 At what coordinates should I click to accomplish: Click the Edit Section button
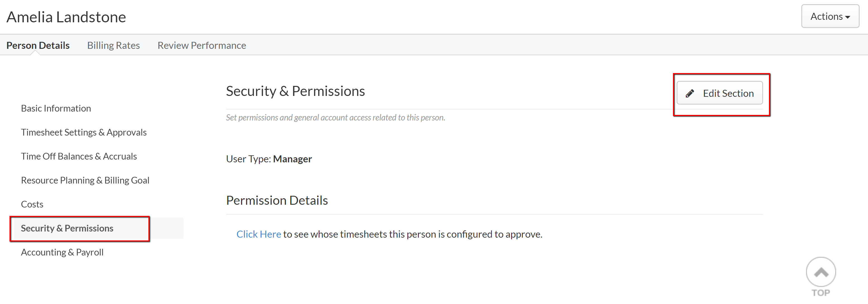[x=720, y=93]
